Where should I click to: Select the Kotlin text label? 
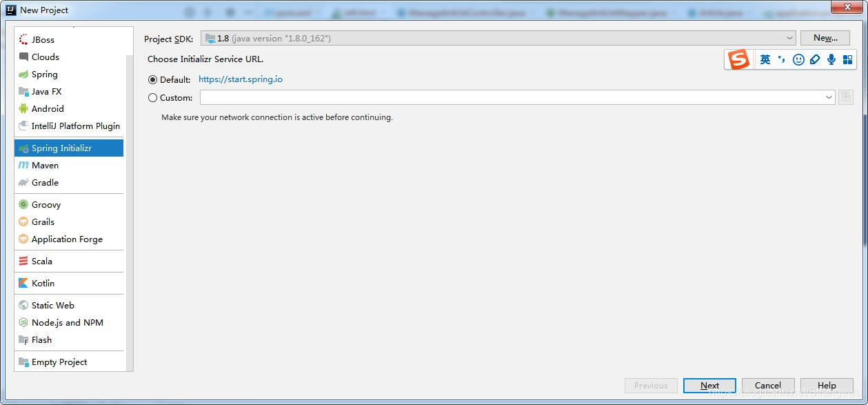43,284
